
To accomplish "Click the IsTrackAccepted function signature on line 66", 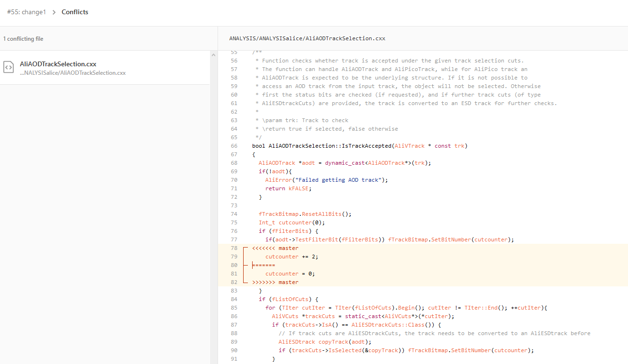I will point(360,146).
